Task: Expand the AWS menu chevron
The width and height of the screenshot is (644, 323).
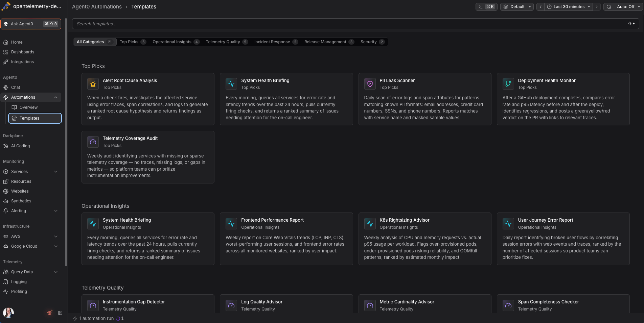Action: [x=56, y=237]
